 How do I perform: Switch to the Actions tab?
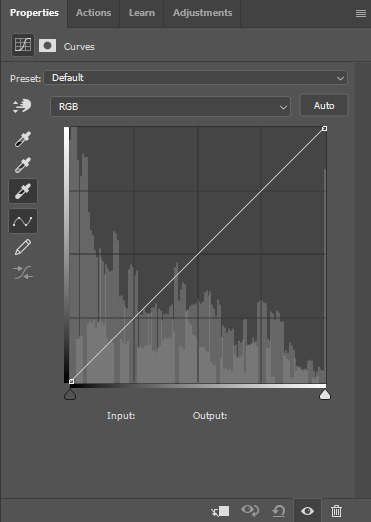point(93,13)
